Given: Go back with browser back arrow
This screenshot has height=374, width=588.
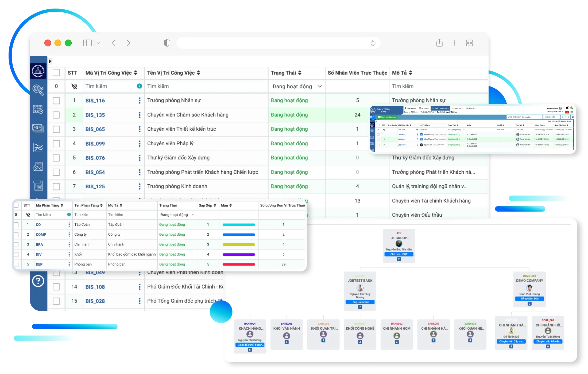Looking at the screenshot, I should coord(114,43).
